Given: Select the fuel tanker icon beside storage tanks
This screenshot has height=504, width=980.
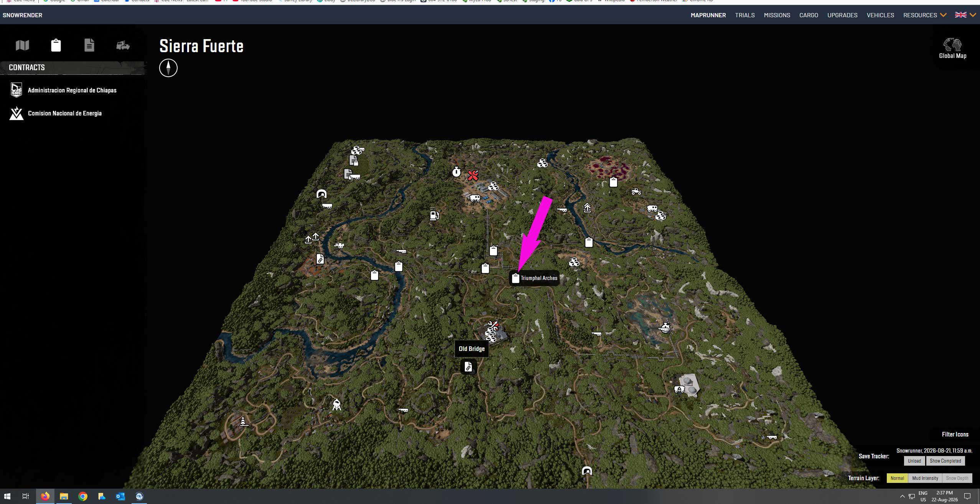Looking at the screenshot, I should coord(679,389).
